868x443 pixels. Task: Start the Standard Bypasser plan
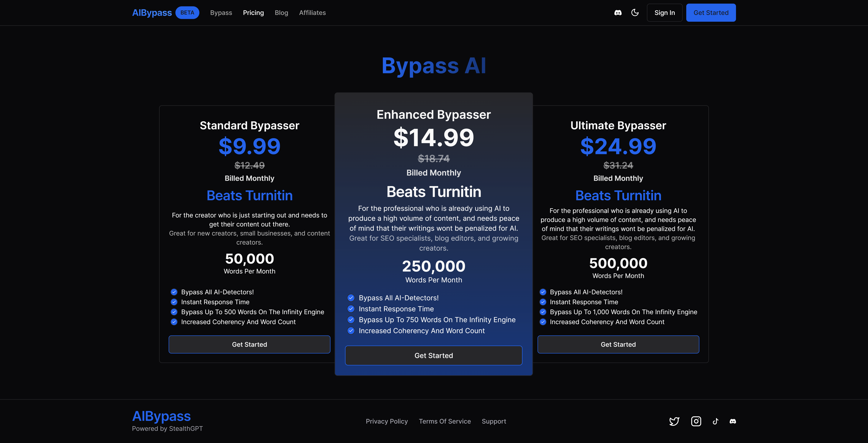(249, 344)
